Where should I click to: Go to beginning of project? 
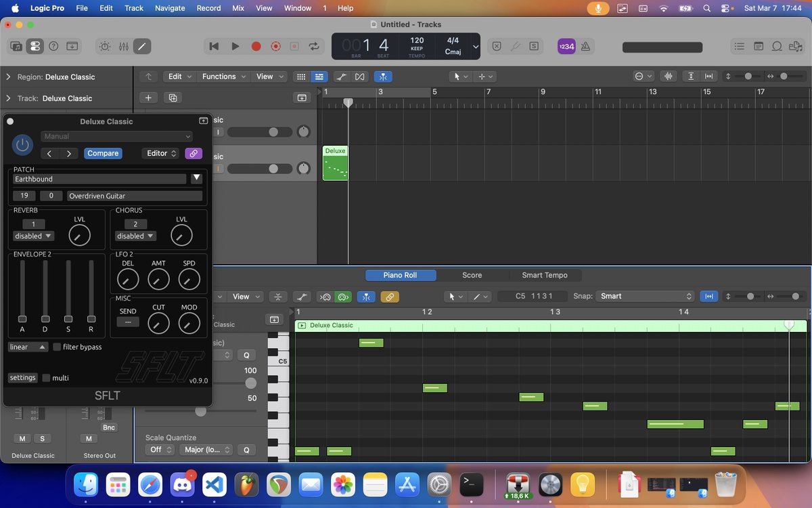pos(214,47)
